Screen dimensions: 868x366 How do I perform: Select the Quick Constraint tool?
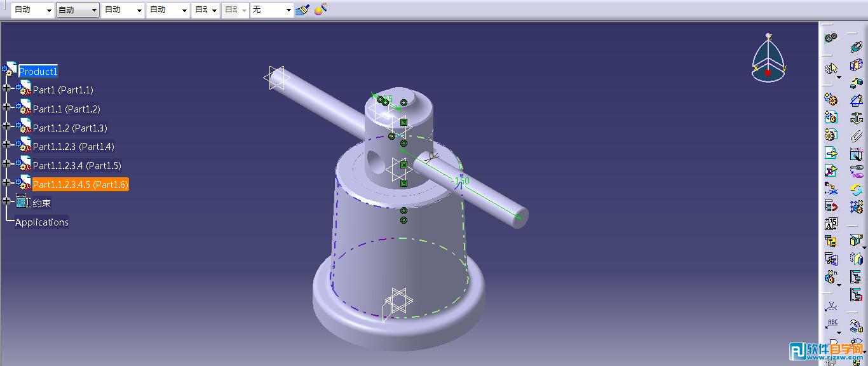[x=856, y=153]
